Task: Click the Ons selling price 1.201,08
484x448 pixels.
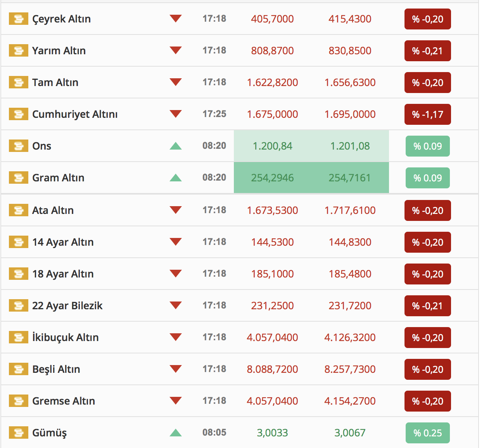Action: tap(350, 146)
